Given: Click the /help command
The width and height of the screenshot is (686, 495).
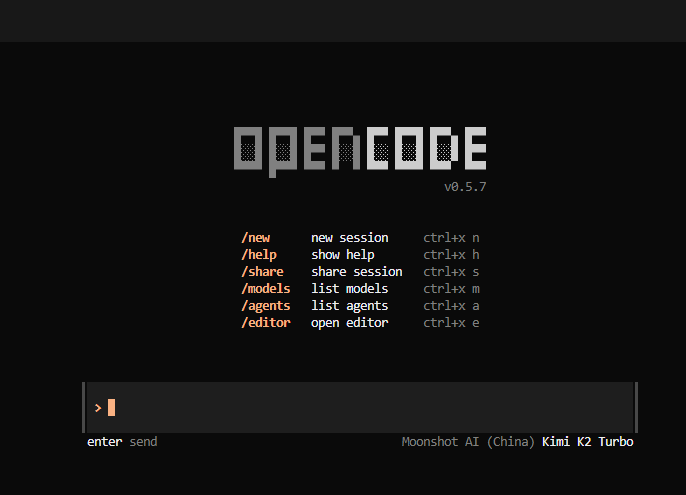Looking at the screenshot, I should pos(259,255).
